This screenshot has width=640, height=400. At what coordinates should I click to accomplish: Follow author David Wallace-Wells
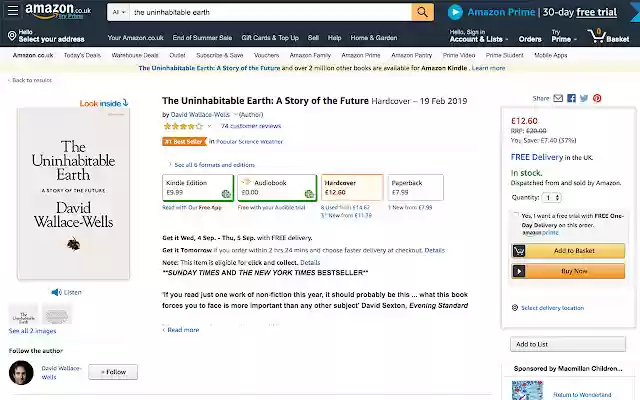click(113, 372)
